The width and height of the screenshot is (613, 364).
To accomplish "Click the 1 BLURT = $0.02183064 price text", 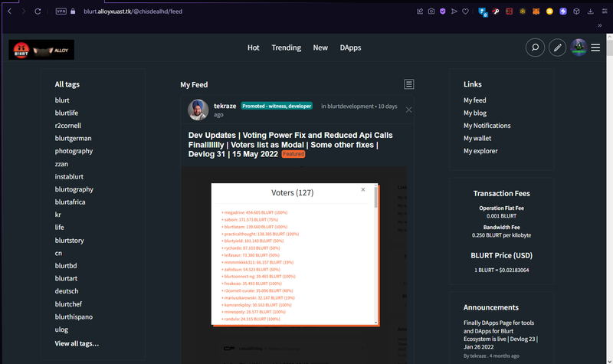I will click(x=502, y=271).
